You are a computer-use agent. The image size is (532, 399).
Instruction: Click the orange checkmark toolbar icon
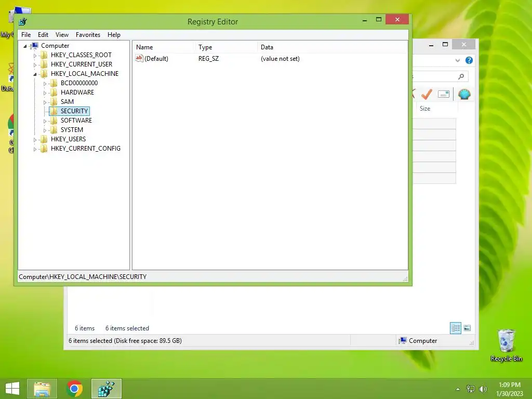click(427, 94)
